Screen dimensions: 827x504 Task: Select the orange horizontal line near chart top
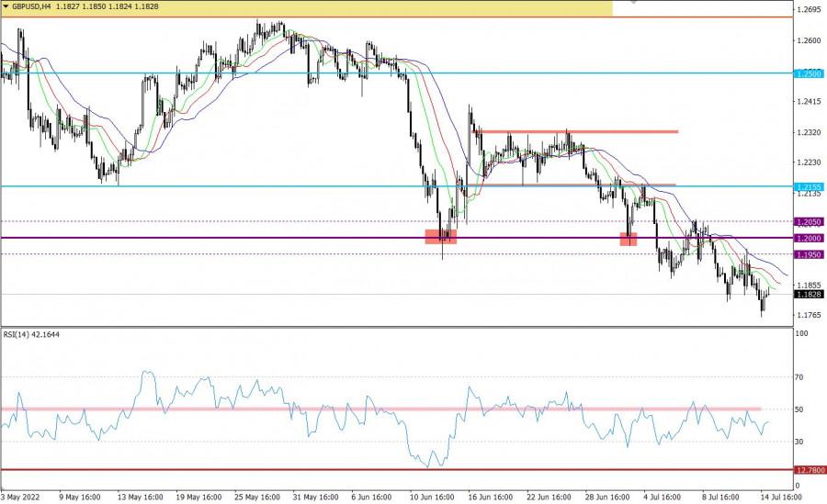397,17
